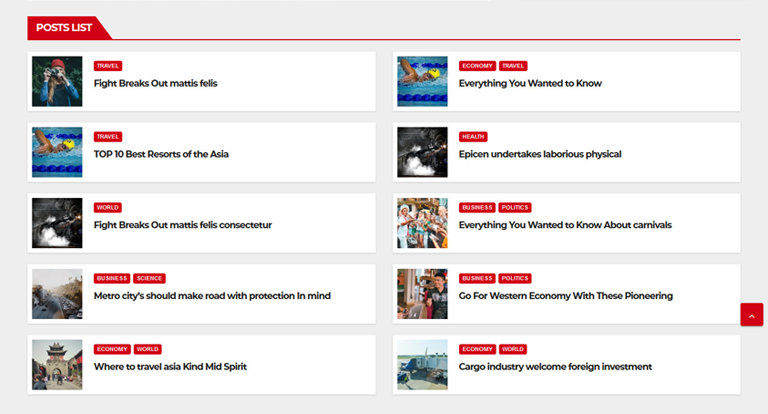Click road traffic thumbnail of Metro city's post
This screenshot has height=414, width=768.
(x=57, y=293)
